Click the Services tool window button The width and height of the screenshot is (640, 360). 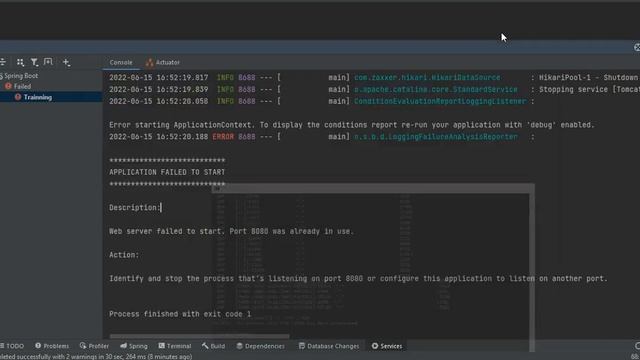pos(387,346)
